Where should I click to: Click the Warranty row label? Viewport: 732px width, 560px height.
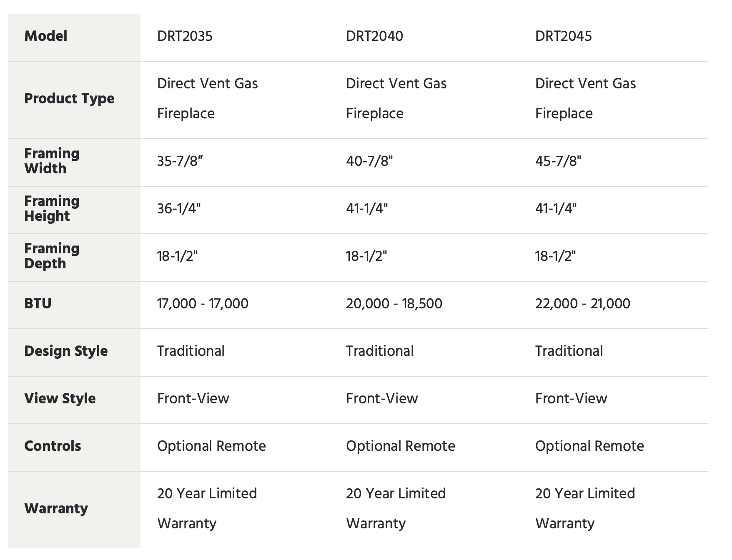pos(56,508)
